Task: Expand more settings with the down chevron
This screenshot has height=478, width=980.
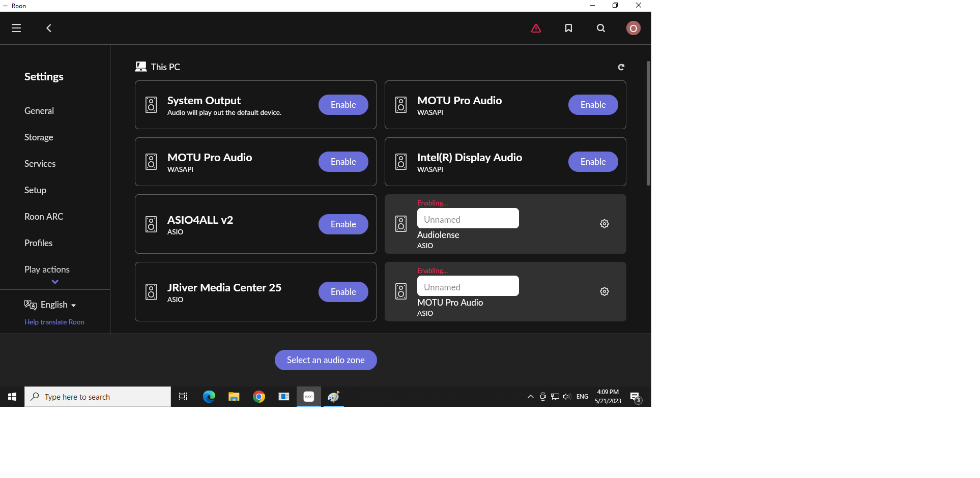Action: (x=55, y=282)
